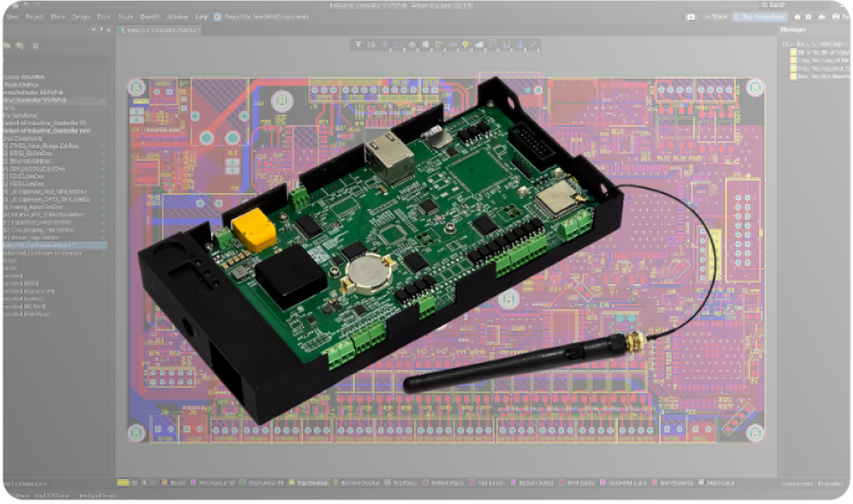
Task: Click the Selection Filter funnel icon in Active Bar
Action: coord(358,44)
